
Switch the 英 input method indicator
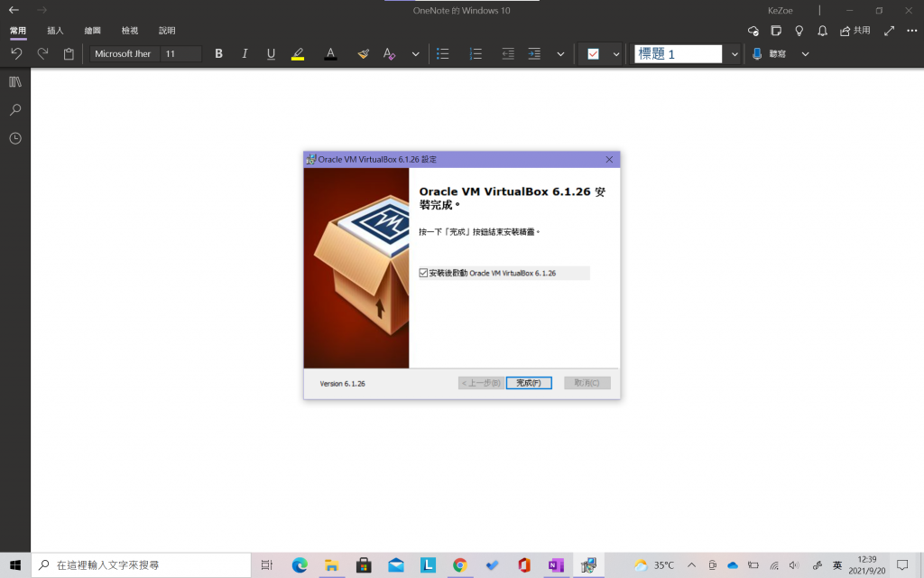tap(836, 565)
